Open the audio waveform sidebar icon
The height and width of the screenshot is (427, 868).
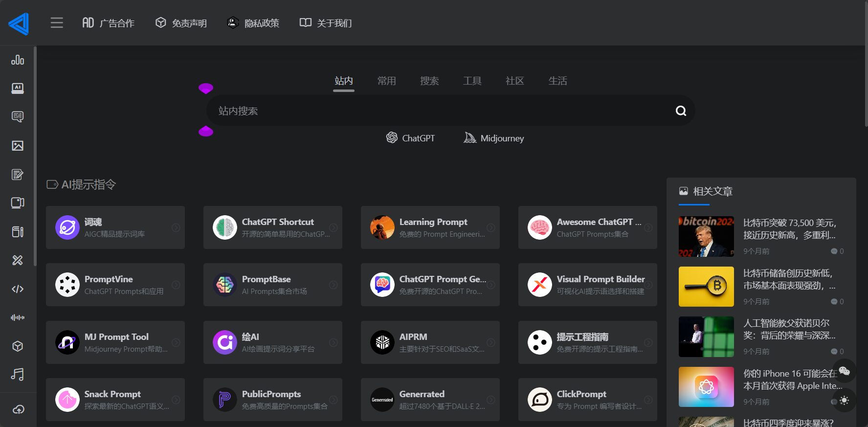(18, 317)
